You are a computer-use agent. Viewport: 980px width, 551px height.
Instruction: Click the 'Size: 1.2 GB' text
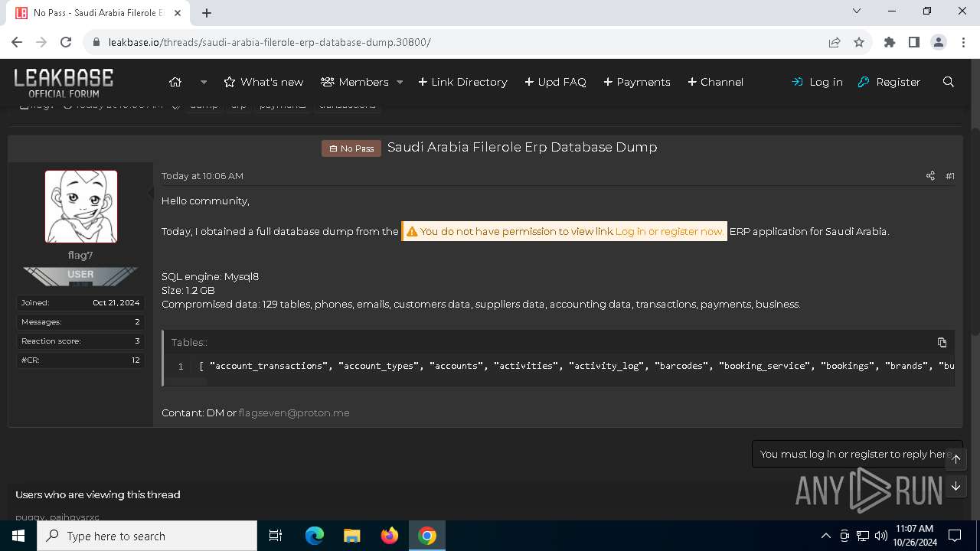point(188,290)
